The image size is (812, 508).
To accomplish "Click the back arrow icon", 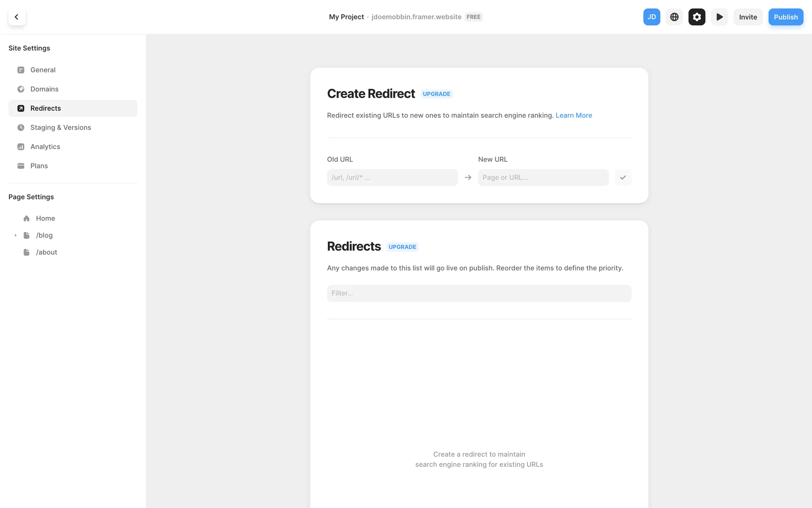I will [16, 17].
